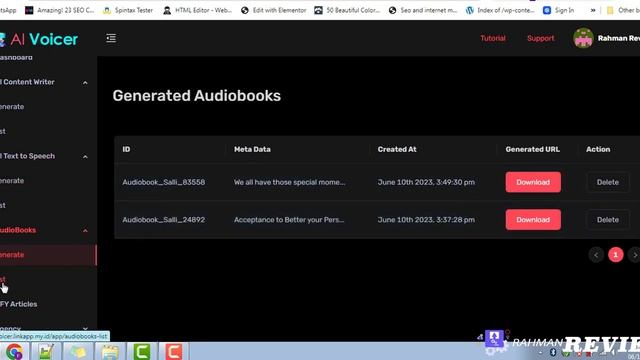The height and width of the screenshot is (360, 640).
Task: Select page 1 in pagination
Action: click(x=616, y=255)
